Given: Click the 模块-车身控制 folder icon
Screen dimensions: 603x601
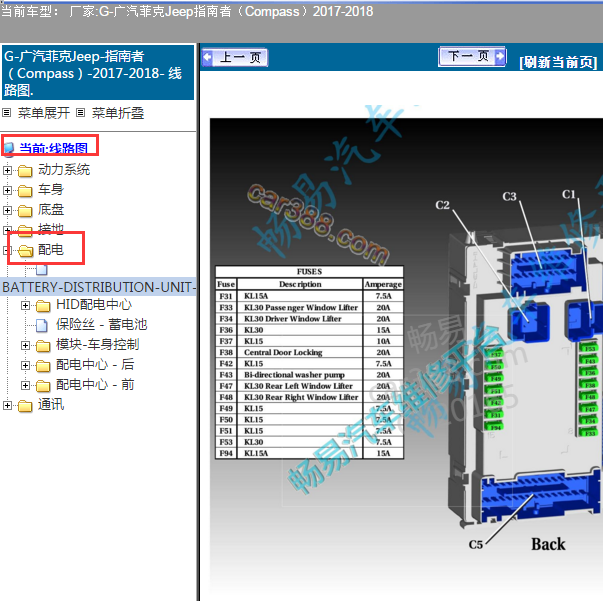Looking at the screenshot, I should point(43,346).
